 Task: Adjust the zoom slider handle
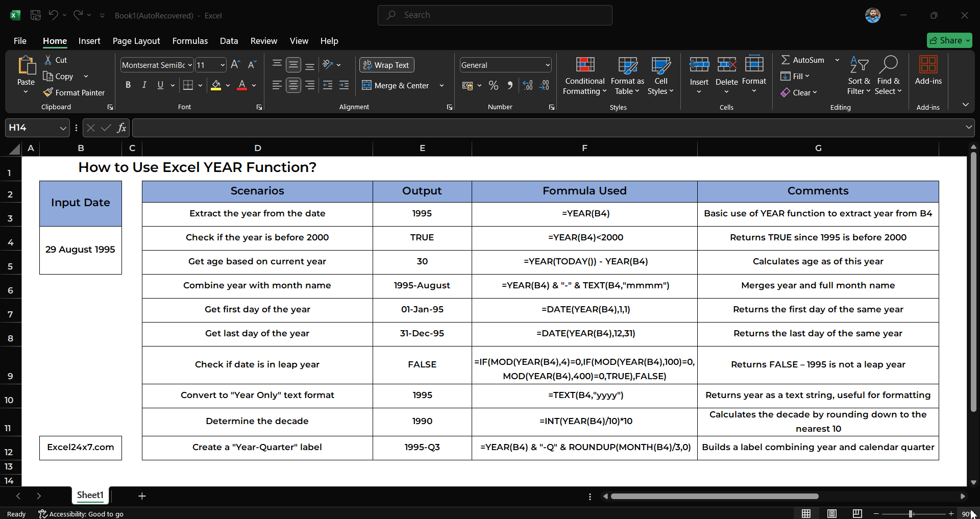coord(911,513)
